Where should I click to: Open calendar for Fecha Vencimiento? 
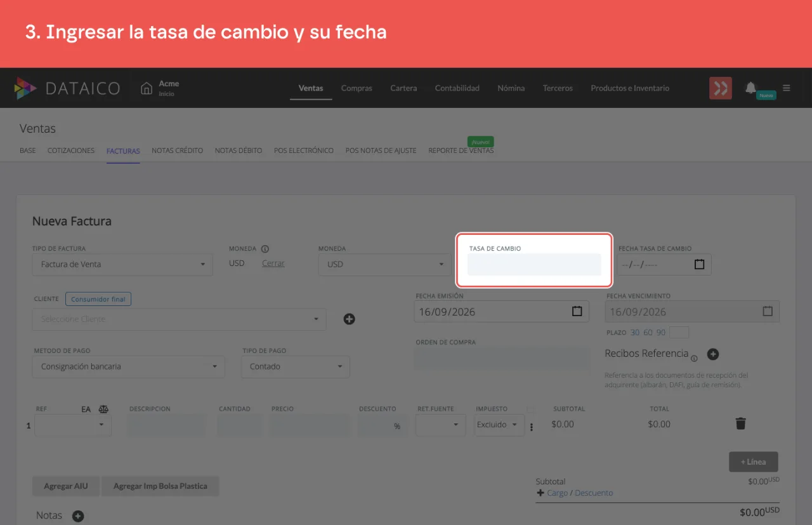pyautogui.click(x=768, y=311)
